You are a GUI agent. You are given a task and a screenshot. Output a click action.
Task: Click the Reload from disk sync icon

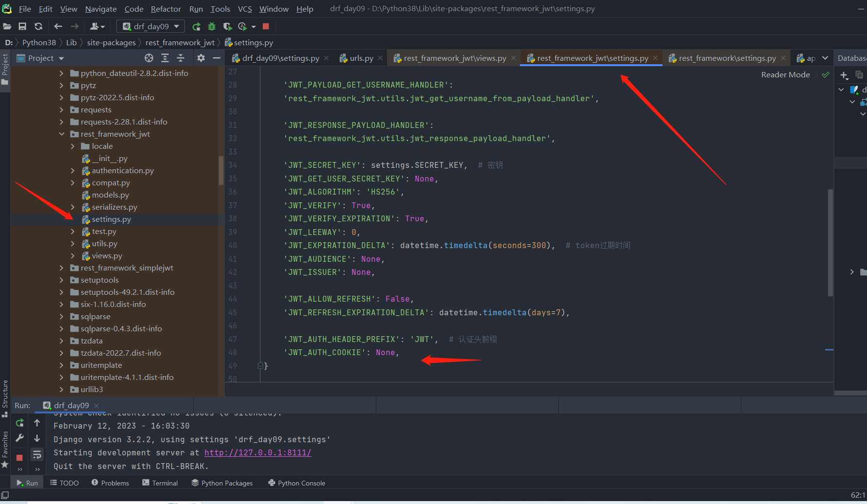coord(38,26)
